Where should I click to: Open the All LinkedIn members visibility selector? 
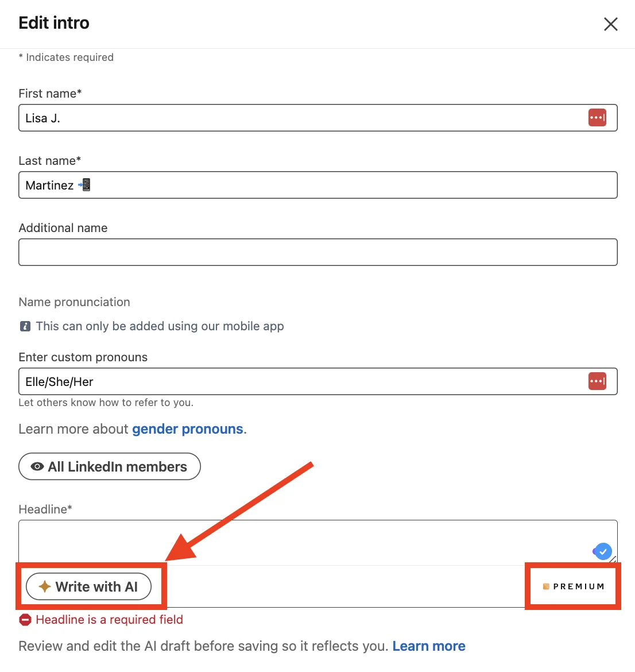pyautogui.click(x=109, y=466)
